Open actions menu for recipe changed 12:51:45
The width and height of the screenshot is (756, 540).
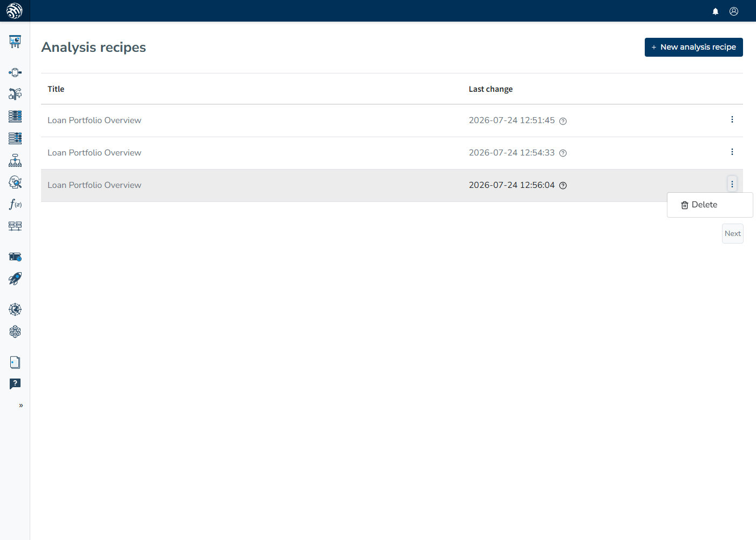point(732,119)
